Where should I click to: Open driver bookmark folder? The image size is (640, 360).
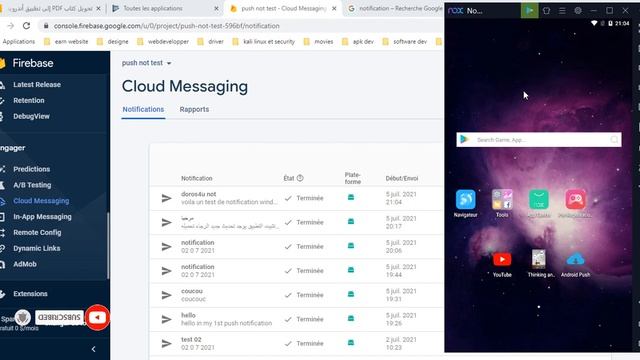coord(210,42)
